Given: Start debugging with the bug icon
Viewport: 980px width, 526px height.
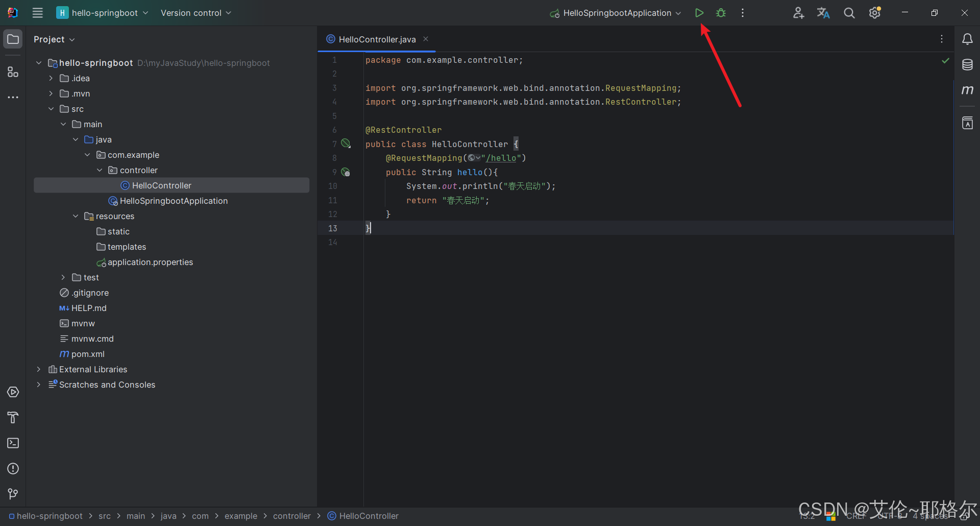Looking at the screenshot, I should [721, 13].
